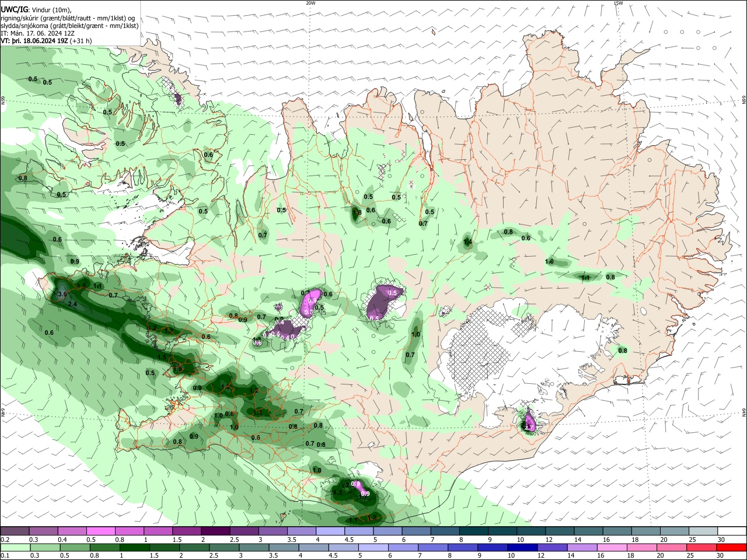Click the very light green 0.1 rain swatch
The image size is (747, 560).
click(x=15, y=547)
